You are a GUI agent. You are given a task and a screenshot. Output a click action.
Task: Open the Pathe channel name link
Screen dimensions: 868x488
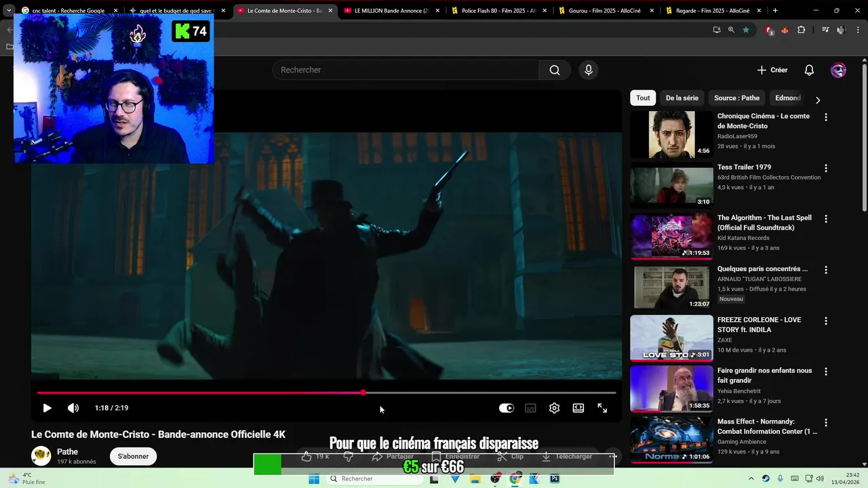click(67, 451)
